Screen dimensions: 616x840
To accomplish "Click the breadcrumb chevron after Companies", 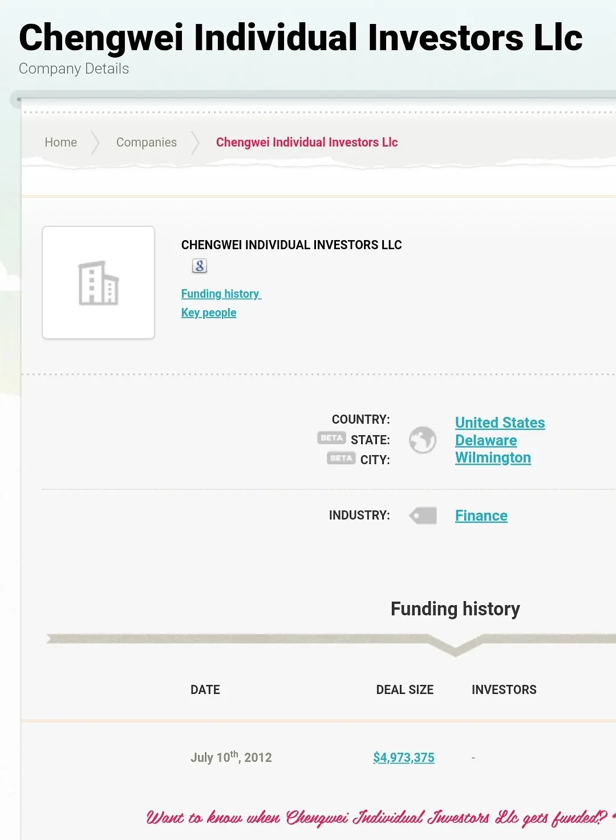I will (x=195, y=143).
